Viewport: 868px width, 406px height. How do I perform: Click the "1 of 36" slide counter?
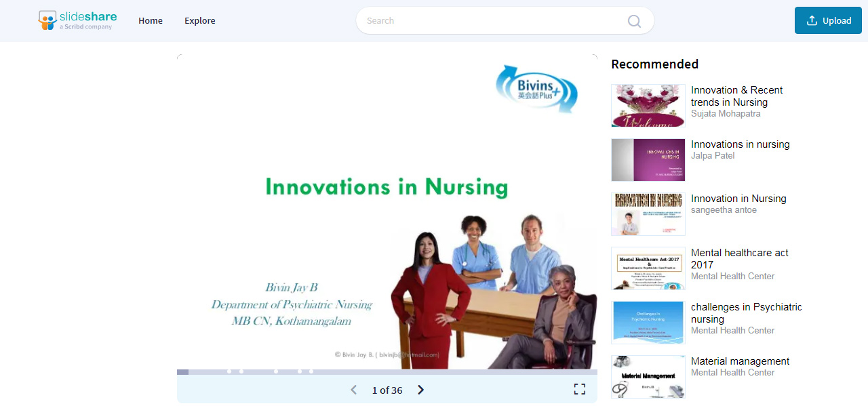click(387, 390)
